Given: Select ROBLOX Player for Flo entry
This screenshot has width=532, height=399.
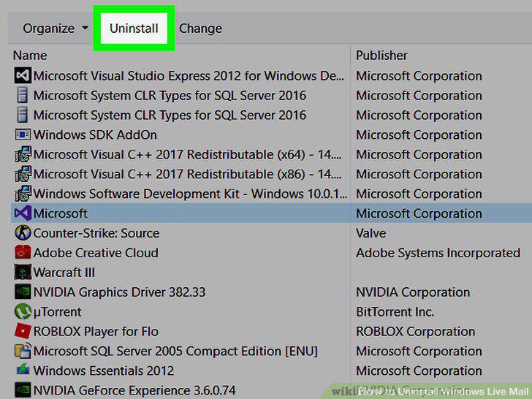Looking at the screenshot, I should pyautogui.click(x=96, y=332).
